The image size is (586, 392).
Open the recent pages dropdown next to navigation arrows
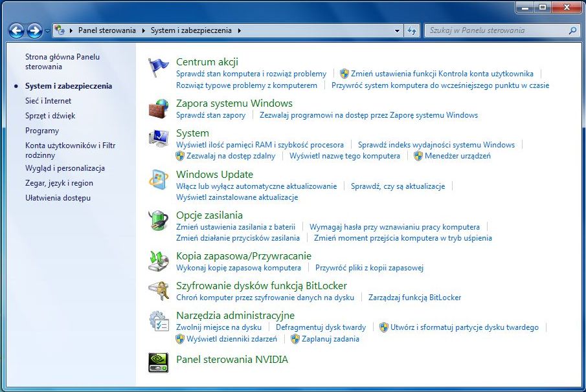pyautogui.click(x=47, y=30)
